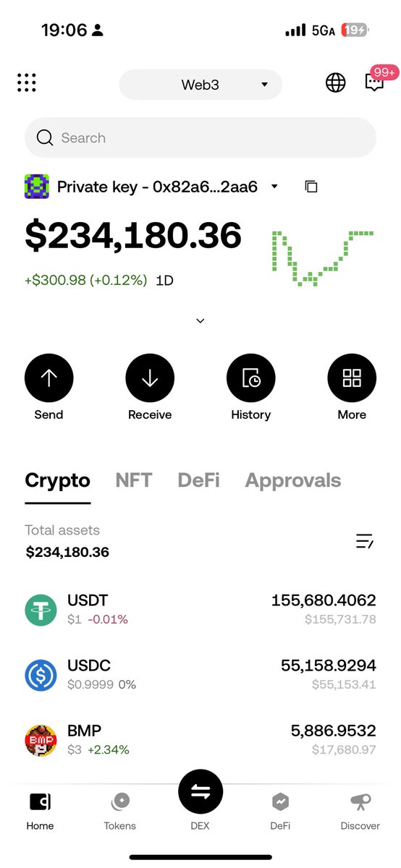Focus the Search input field
This screenshot has width=401, height=868.
click(x=200, y=137)
